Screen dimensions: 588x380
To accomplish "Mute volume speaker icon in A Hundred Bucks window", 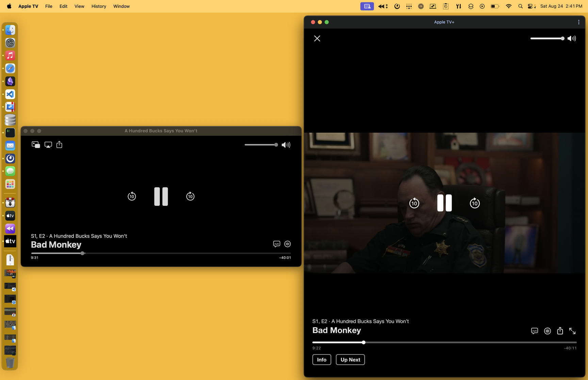I will click(x=286, y=145).
